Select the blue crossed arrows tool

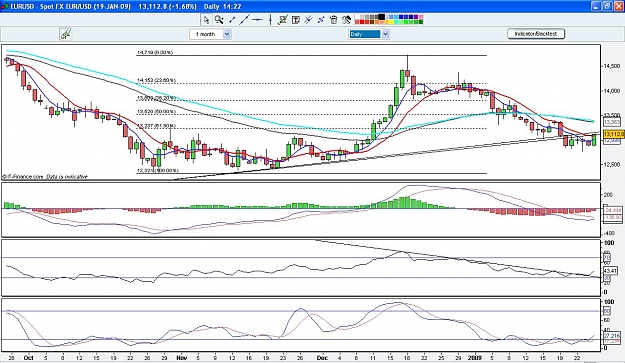pos(321,20)
